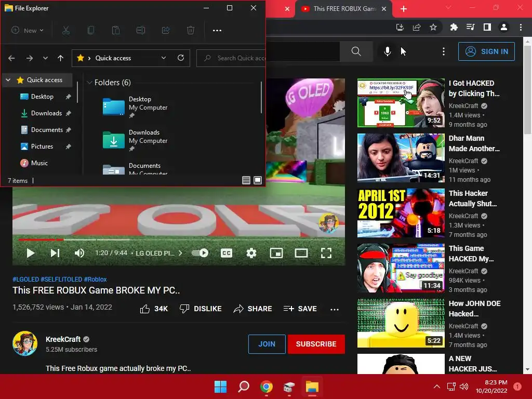Switch File Explorer to large thumbnails view
The height and width of the screenshot is (399, 532).
[x=258, y=180]
